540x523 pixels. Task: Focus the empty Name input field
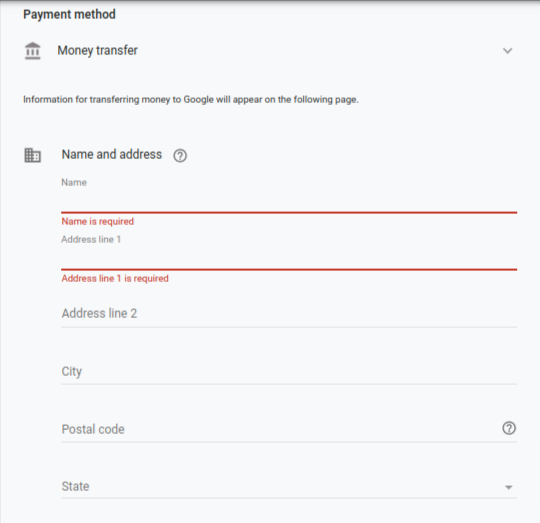(289, 201)
